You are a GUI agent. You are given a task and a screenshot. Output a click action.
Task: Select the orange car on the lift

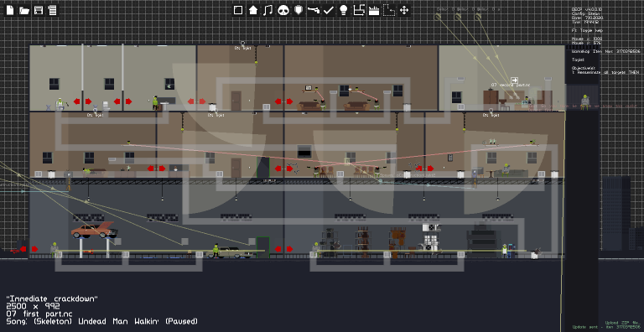[x=94, y=230]
